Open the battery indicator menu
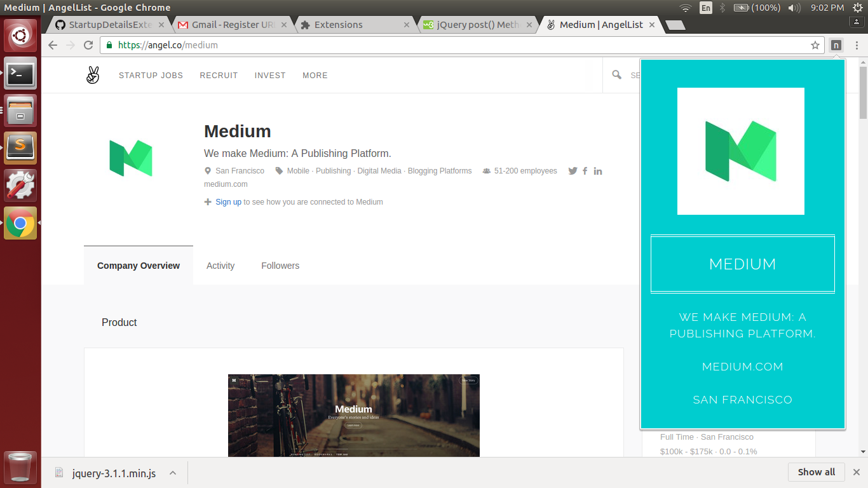Image resolution: width=868 pixels, height=488 pixels. click(x=756, y=8)
